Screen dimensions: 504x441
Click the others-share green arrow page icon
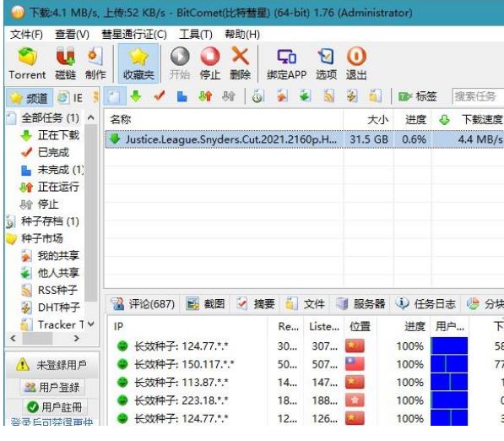tap(305, 96)
